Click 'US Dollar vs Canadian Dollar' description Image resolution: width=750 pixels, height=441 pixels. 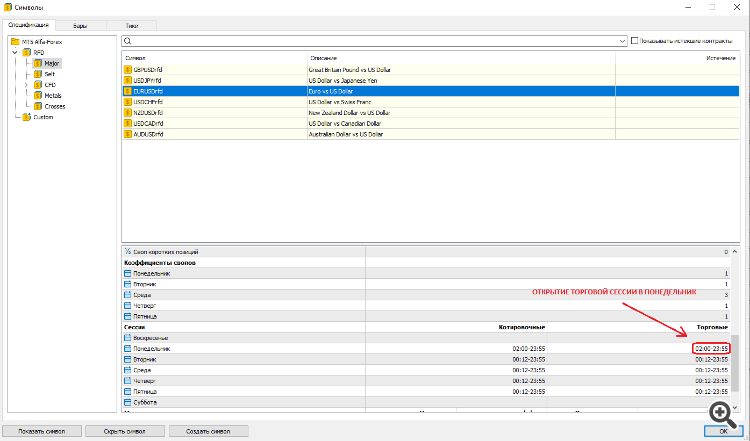[345, 123]
